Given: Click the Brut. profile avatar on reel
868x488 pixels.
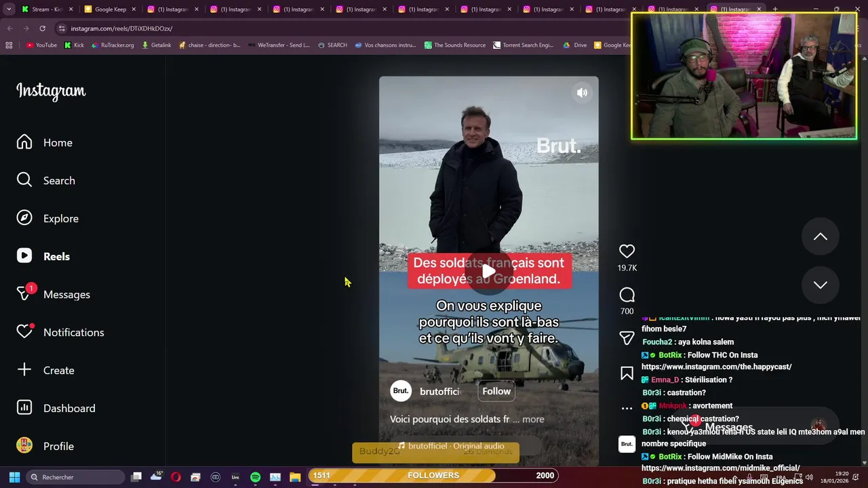Looking at the screenshot, I should click(401, 391).
